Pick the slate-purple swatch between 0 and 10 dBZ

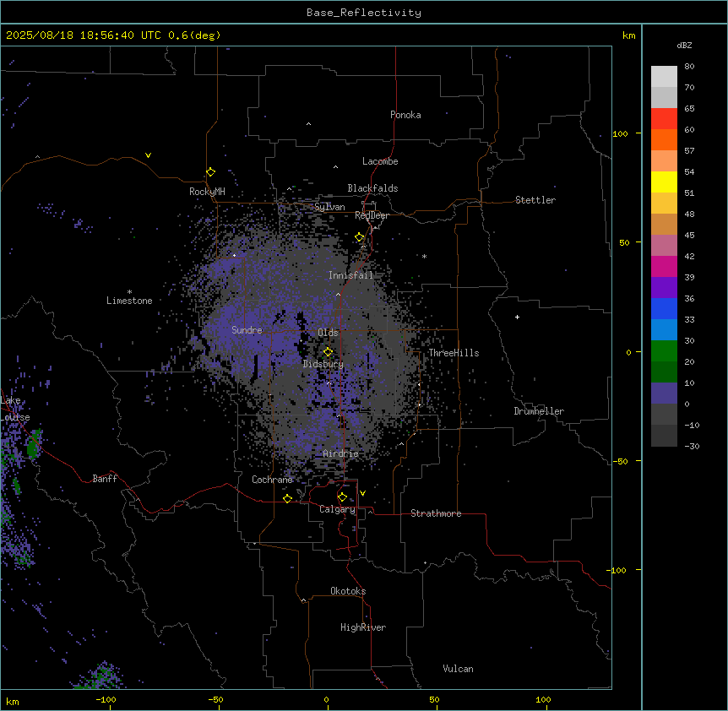(664, 393)
